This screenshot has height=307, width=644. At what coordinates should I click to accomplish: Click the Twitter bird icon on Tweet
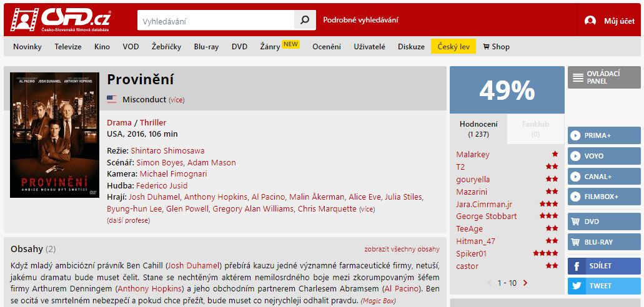tap(577, 286)
